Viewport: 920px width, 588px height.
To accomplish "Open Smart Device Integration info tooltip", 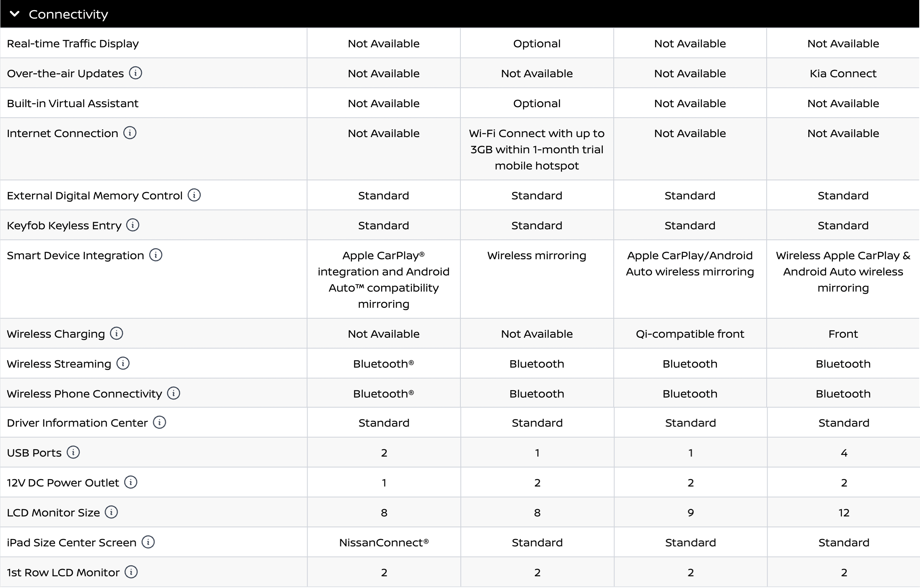I will tap(156, 255).
